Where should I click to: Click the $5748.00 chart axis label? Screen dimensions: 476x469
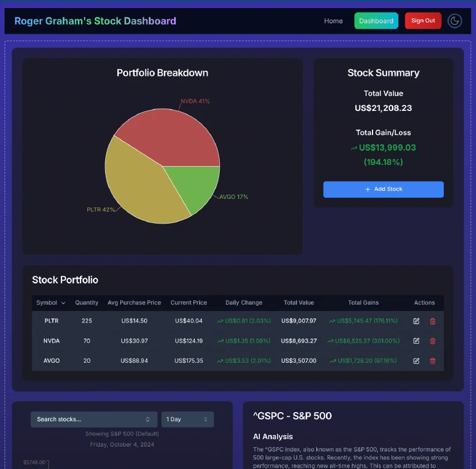click(34, 462)
